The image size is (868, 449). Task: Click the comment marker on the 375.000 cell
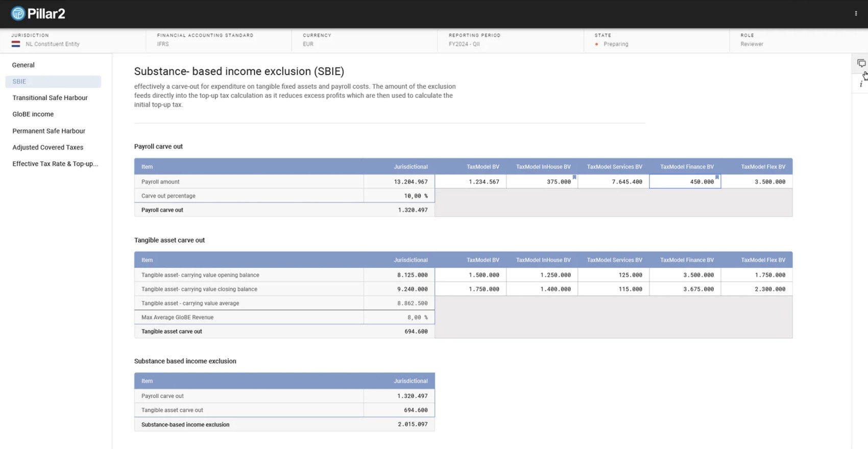click(x=574, y=177)
